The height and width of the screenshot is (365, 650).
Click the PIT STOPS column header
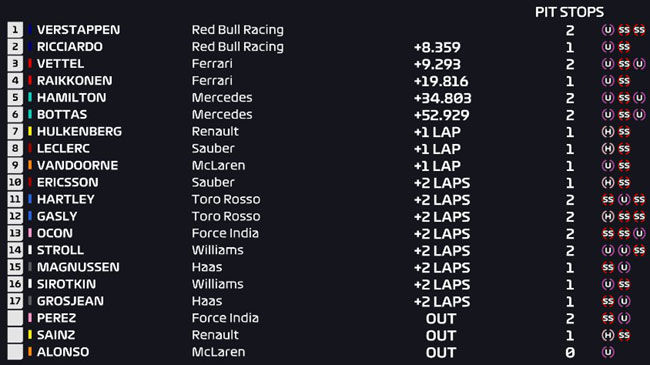click(569, 12)
